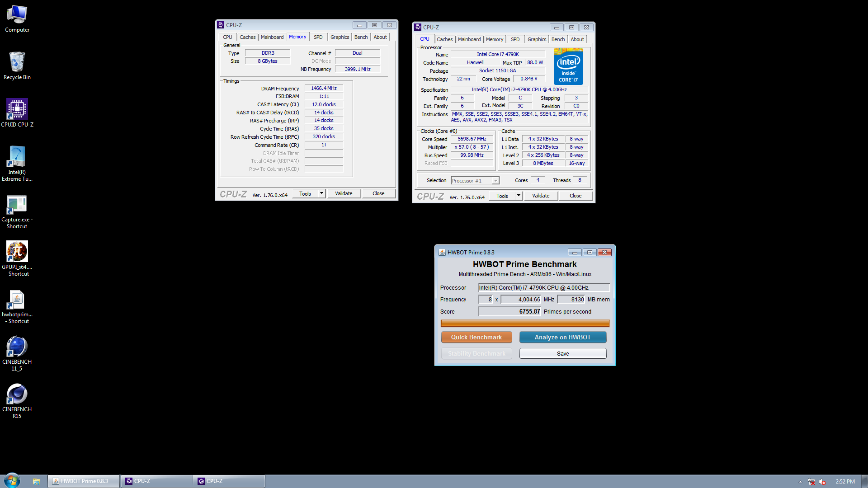
Task: Open Caches tab in processor CPU-Z window
Action: tap(444, 39)
